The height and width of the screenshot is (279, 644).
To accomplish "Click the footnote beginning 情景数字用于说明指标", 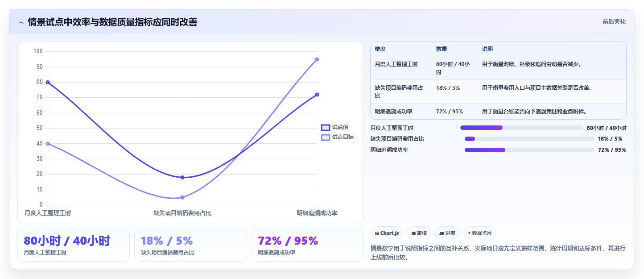I will pos(498,253).
